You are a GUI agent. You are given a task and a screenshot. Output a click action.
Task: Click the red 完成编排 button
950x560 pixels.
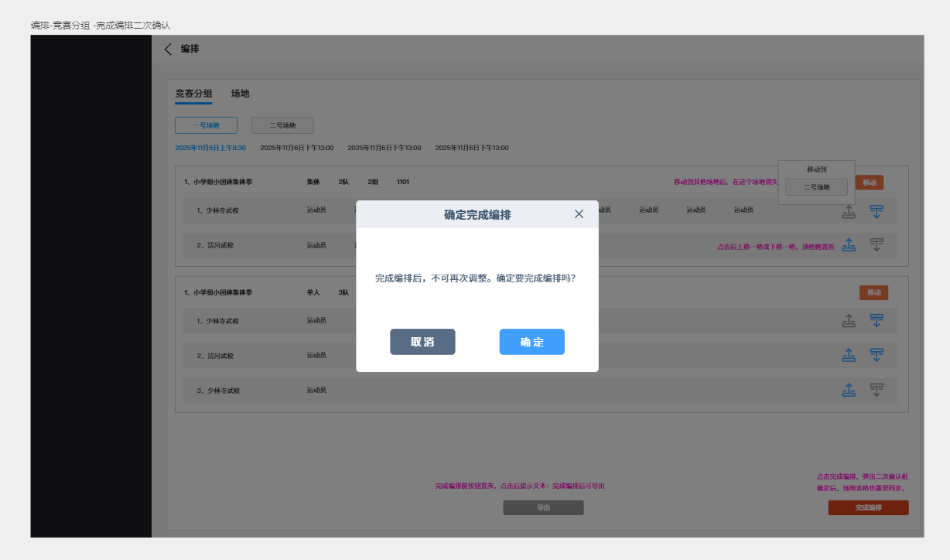(868, 508)
